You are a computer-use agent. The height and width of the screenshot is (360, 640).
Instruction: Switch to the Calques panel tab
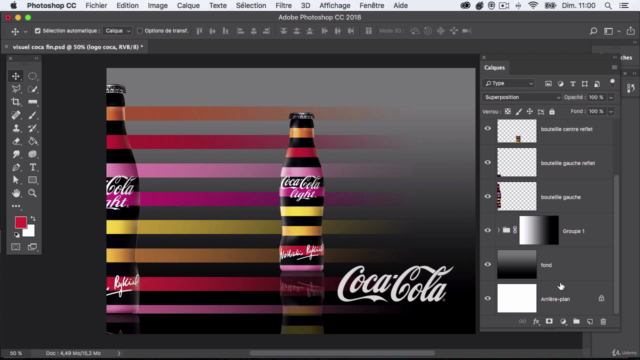point(494,68)
